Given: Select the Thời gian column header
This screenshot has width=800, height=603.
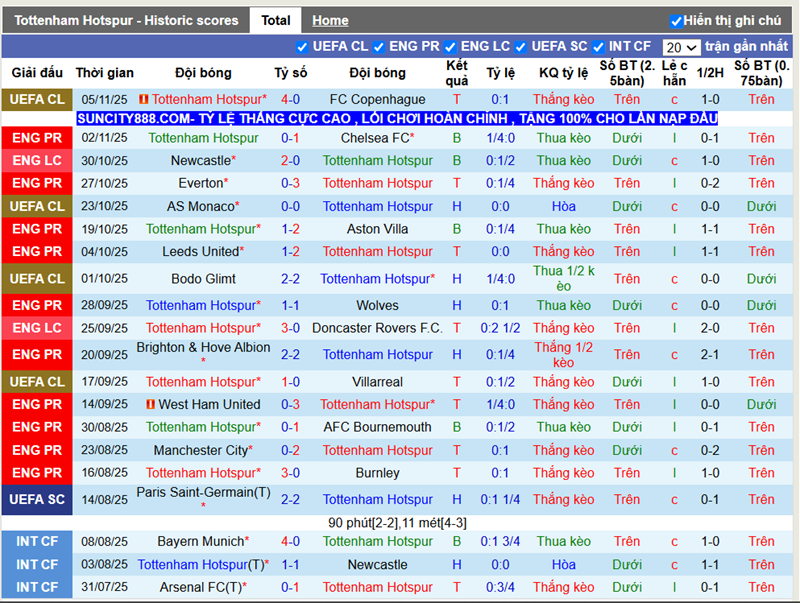Looking at the screenshot, I should [x=105, y=73].
